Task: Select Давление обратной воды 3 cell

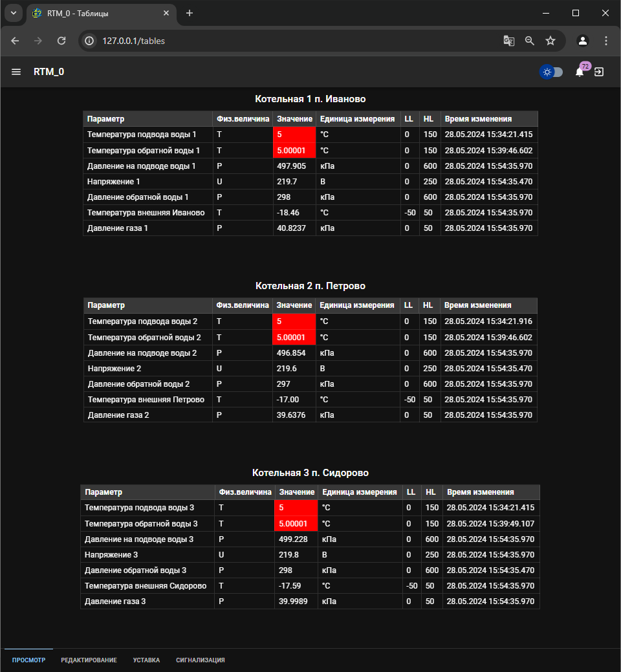Action: 148,570
